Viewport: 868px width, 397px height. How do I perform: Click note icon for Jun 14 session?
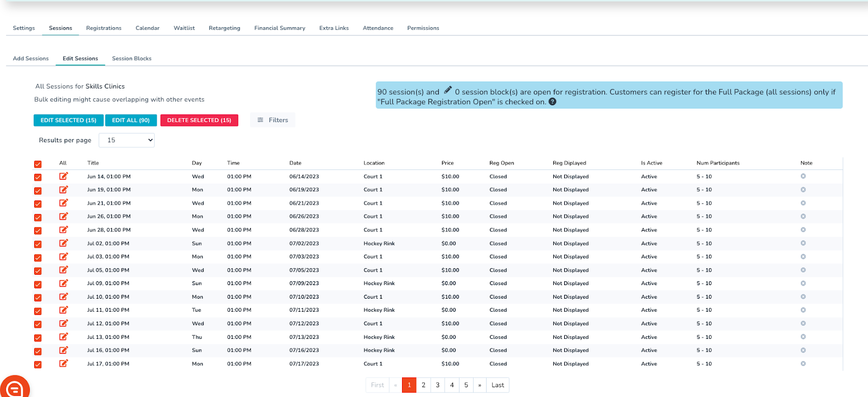(803, 176)
